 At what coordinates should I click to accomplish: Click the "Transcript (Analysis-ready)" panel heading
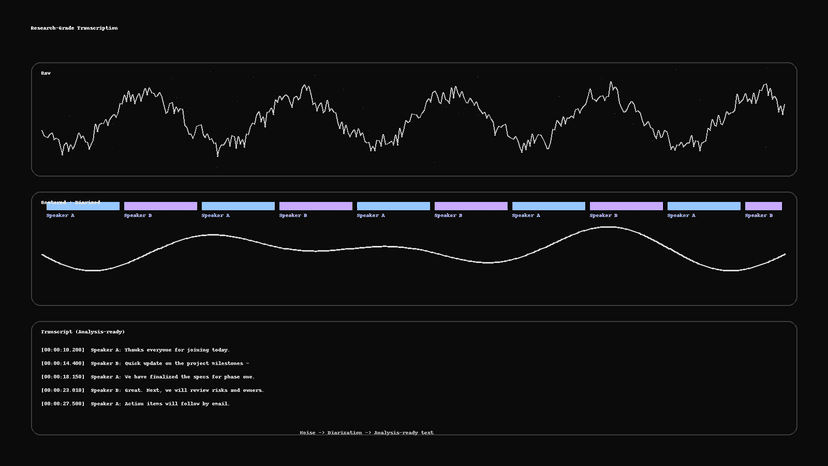[x=83, y=331]
